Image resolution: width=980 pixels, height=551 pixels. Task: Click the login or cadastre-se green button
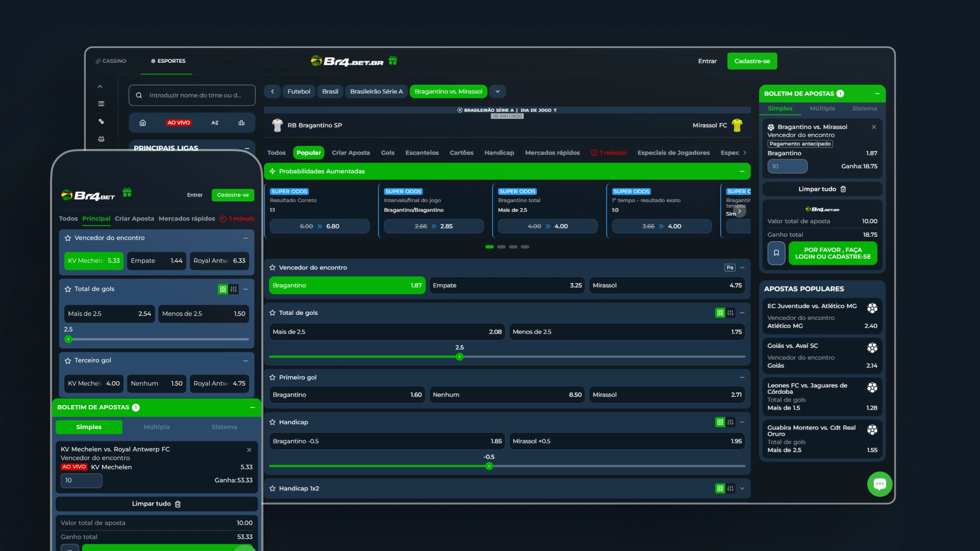pyautogui.click(x=832, y=254)
